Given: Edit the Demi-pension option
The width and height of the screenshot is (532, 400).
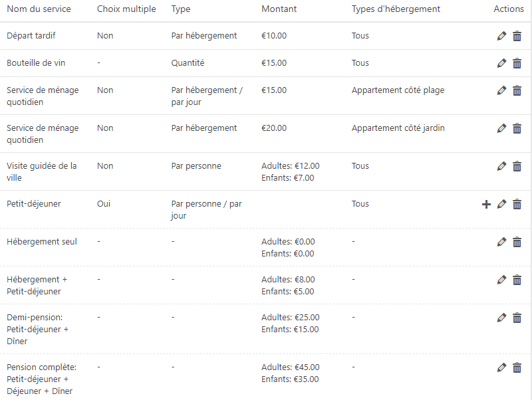Looking at the screenshot, I should 501,318.
